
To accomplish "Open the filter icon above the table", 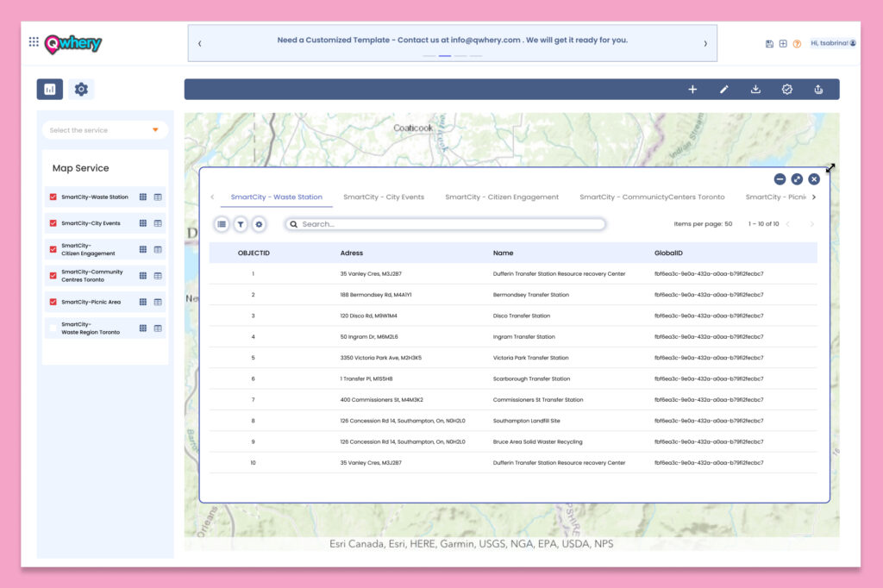I will [x=241, y=224].
